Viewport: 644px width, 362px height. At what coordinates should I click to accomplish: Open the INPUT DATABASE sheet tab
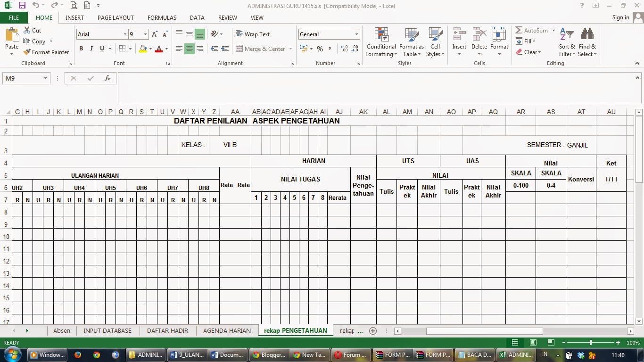coord(107,331)
